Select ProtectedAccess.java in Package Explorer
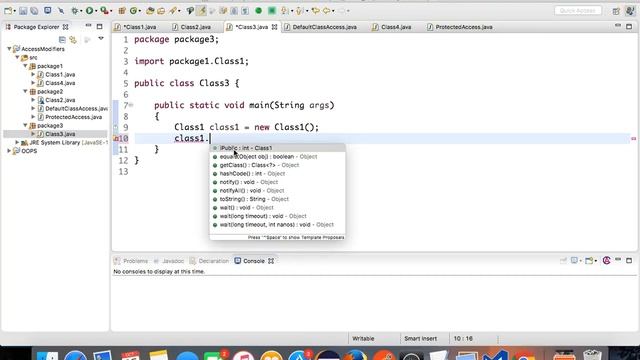This screenshot has height=360, width=640. [73, 117]
